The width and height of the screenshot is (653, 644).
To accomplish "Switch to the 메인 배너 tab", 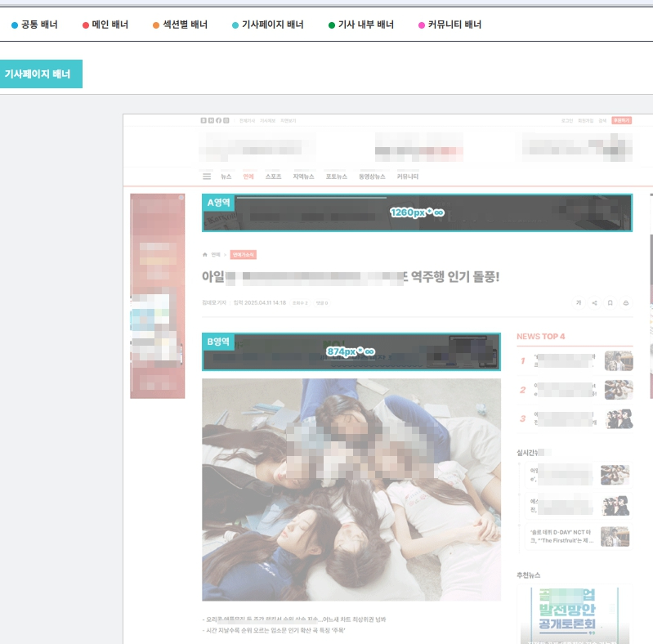I will tap(105, 25).
